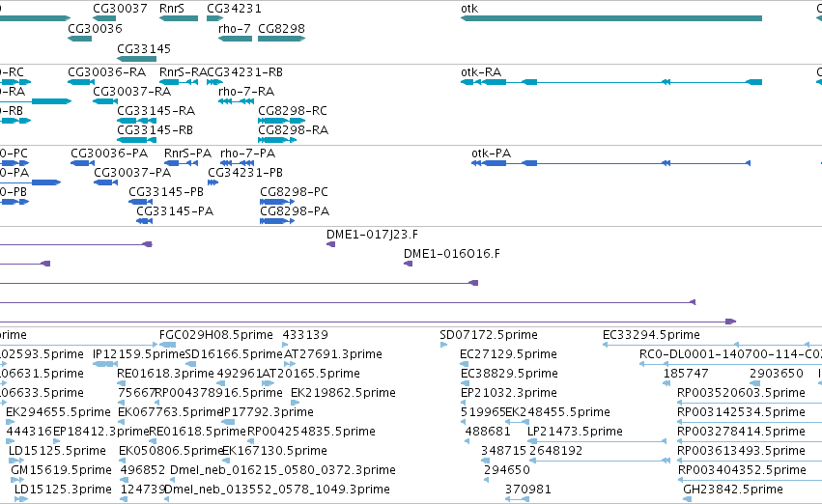Select the CG34231-RB transcript
Viewport: 822px width, 504px height.
coord(215,82)
